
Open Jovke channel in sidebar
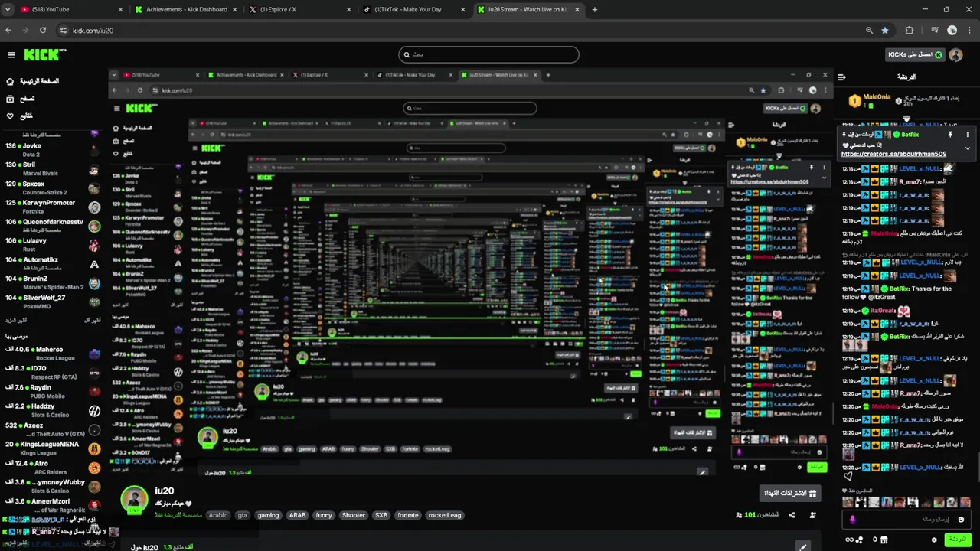click(x=54, y=149)
